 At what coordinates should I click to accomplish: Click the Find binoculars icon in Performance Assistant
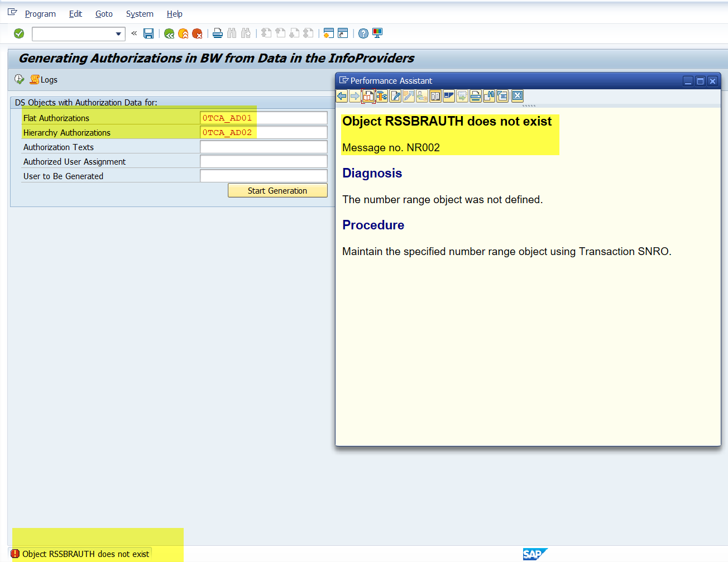489,96
